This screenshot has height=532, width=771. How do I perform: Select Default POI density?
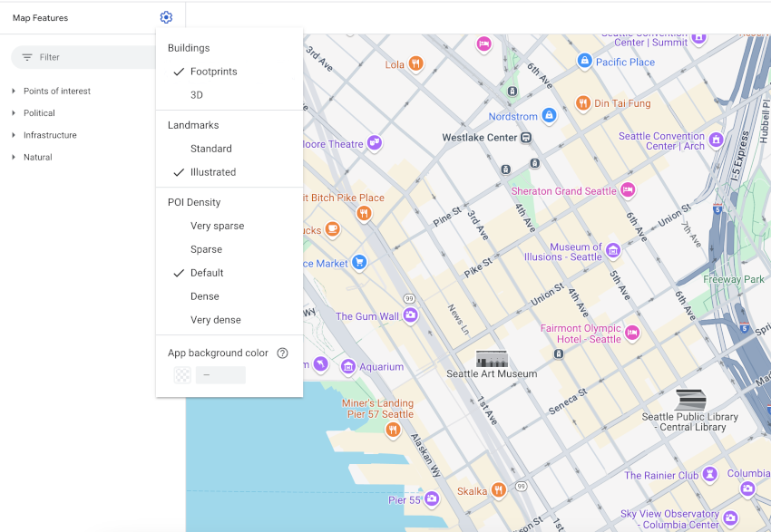pos(229,273)
